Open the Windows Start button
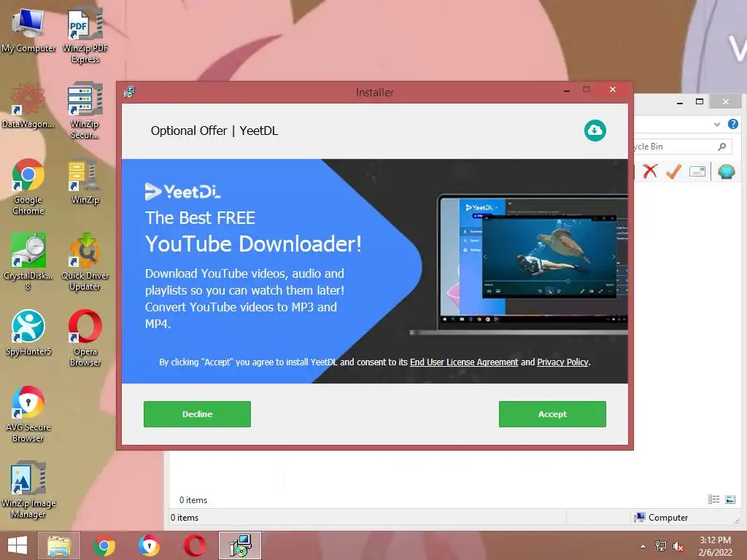The image size is (747, 560). click(18, 545)
